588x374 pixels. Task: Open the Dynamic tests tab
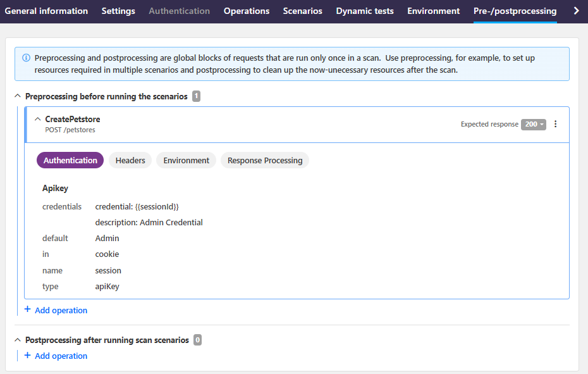(x=365, y=11)
